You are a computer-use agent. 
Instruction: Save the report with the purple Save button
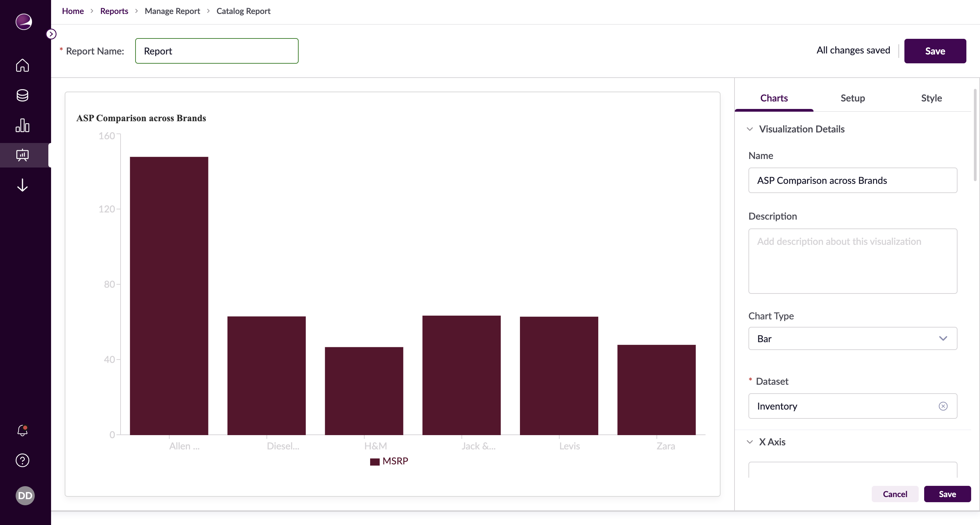935,51
